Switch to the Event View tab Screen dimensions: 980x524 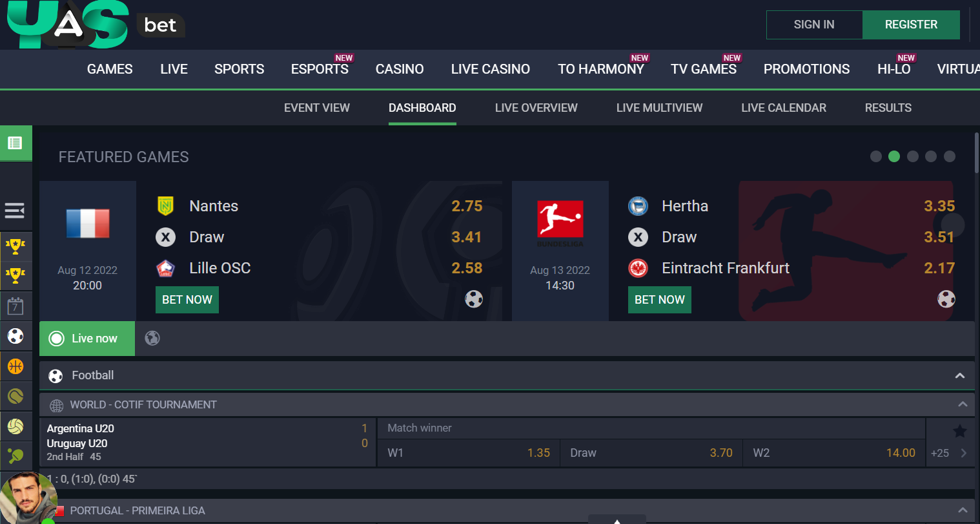point(317,108)
